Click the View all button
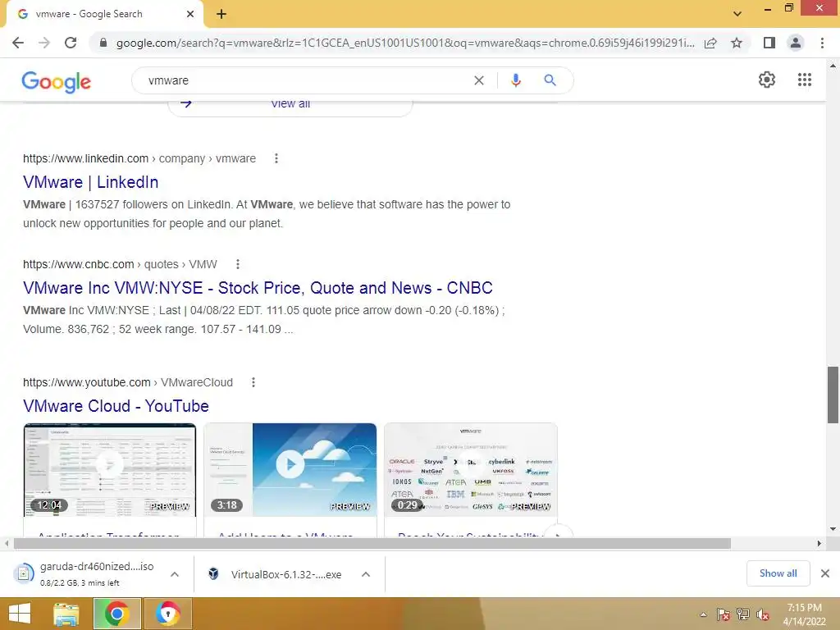Viewport: 840px width, 630px height. 290,105
